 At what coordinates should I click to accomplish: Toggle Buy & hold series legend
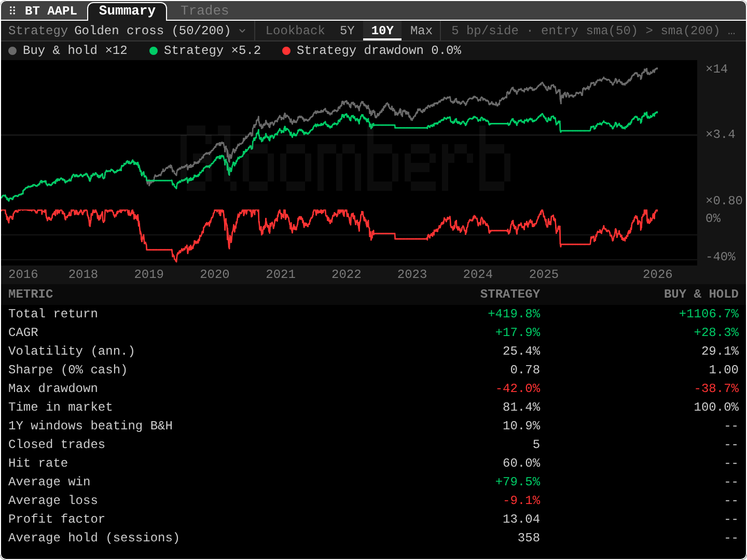tap(68, 50)
